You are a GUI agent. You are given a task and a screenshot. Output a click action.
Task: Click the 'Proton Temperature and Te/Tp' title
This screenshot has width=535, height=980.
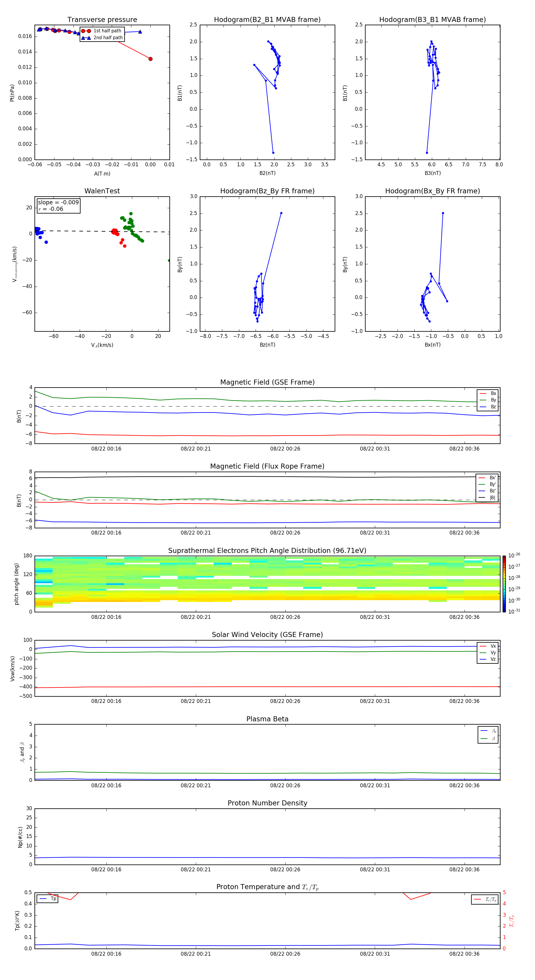point(267,887)
